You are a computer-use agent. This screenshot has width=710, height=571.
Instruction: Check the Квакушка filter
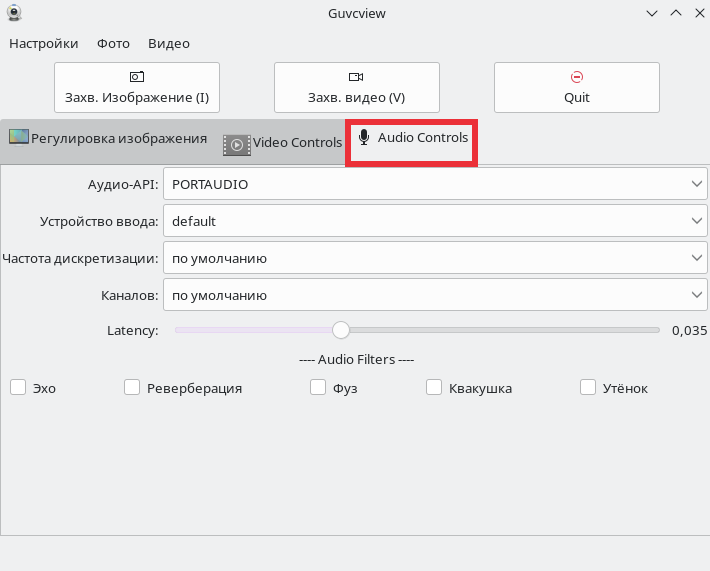(434, 388)
